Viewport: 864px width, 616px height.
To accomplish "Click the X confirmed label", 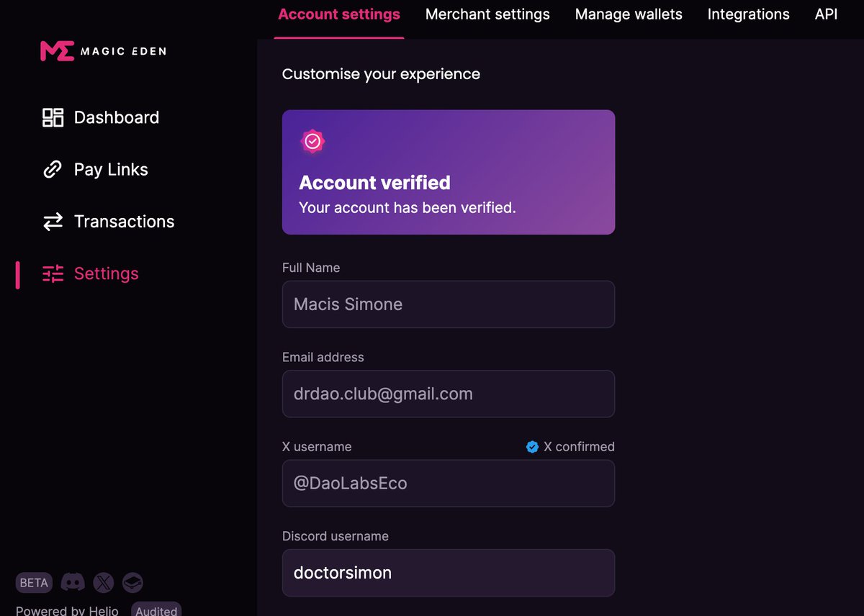I will [x=579, y=447].
